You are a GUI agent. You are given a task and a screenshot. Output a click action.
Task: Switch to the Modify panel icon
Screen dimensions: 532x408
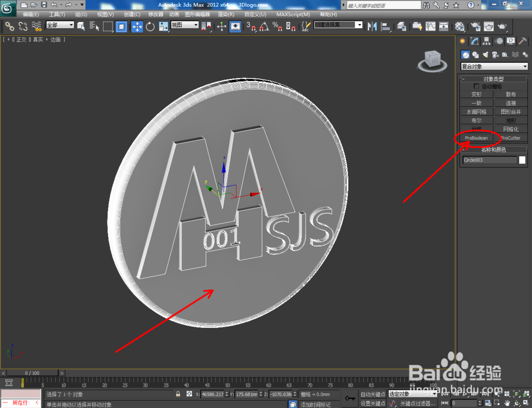(475, 41)
